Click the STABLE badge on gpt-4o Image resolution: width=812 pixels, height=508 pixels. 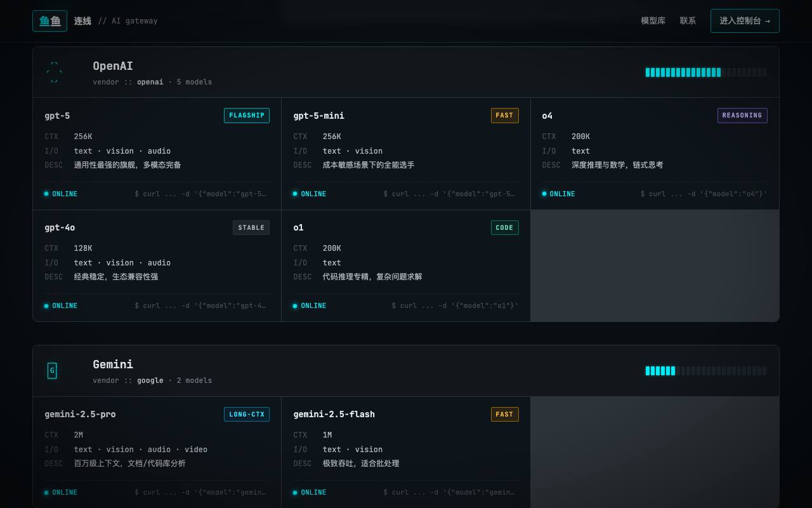click(251, 227)
